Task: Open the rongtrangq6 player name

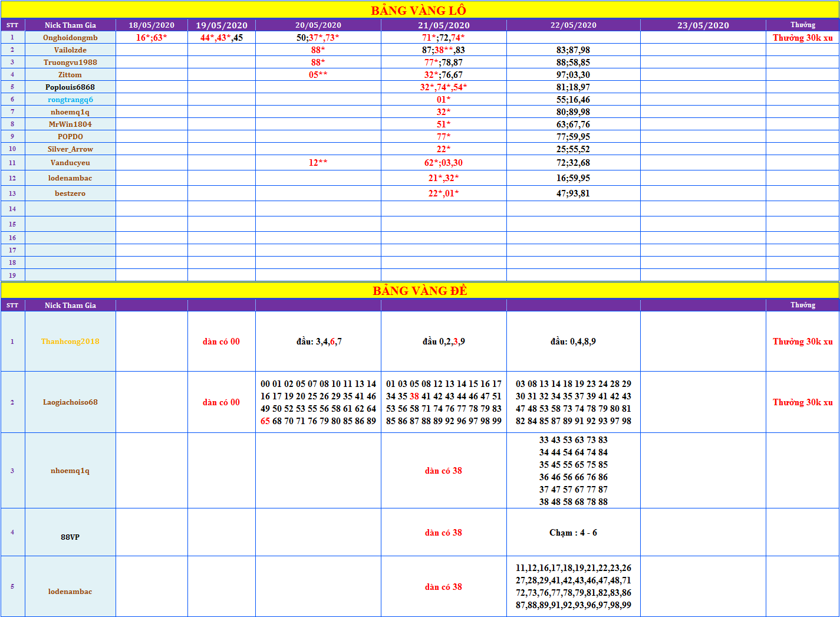Action: 70,100
